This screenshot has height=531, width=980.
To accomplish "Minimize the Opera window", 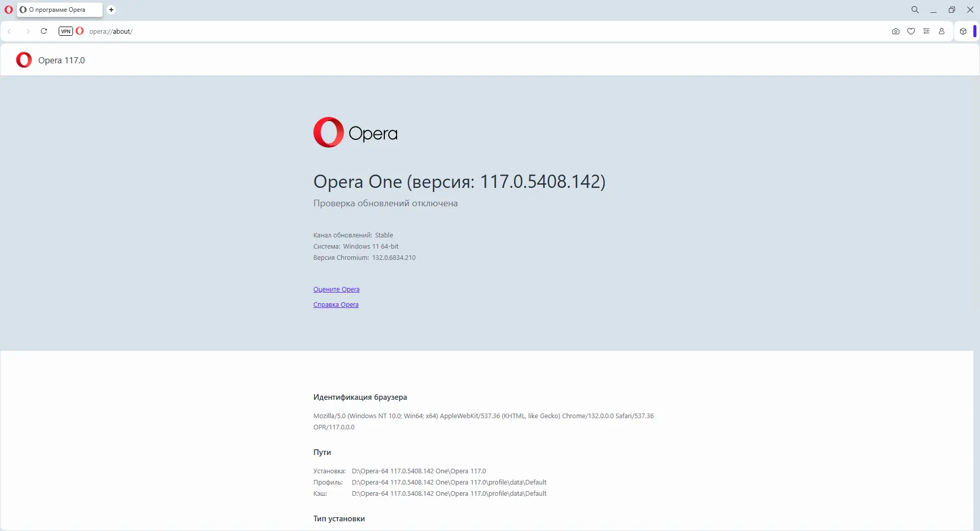I will (x=934, y=10).
